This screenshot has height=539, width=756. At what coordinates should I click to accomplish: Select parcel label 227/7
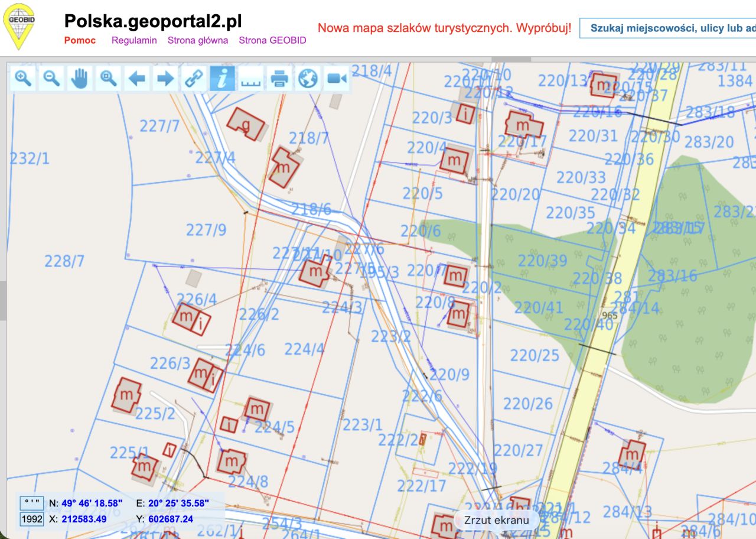[x=159, y=126]
